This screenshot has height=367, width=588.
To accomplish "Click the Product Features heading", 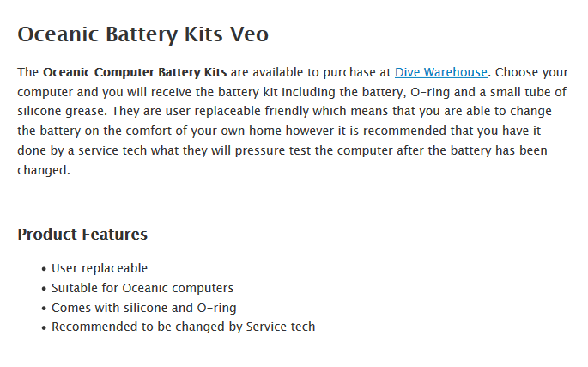I will (82, 235).
